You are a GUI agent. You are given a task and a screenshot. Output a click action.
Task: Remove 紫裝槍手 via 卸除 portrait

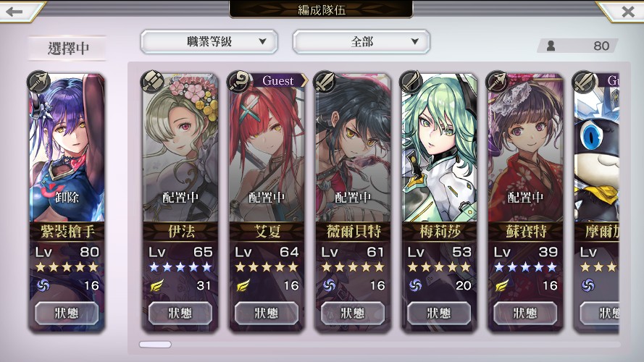pos(67,148)
